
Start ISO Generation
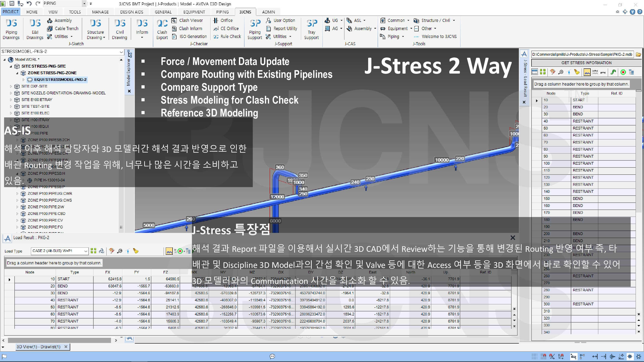(x=190, y=36)
